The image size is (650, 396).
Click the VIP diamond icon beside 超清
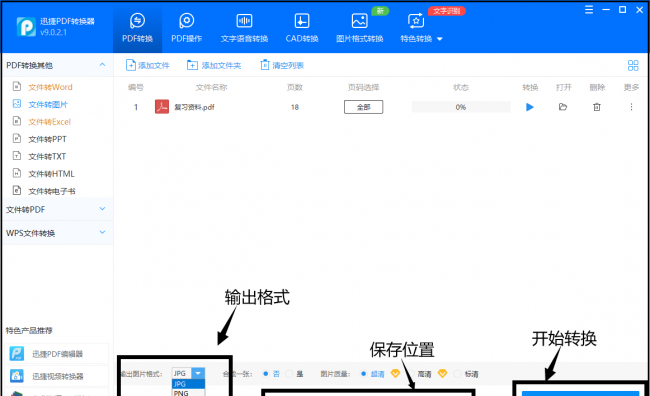coord(395,374)
